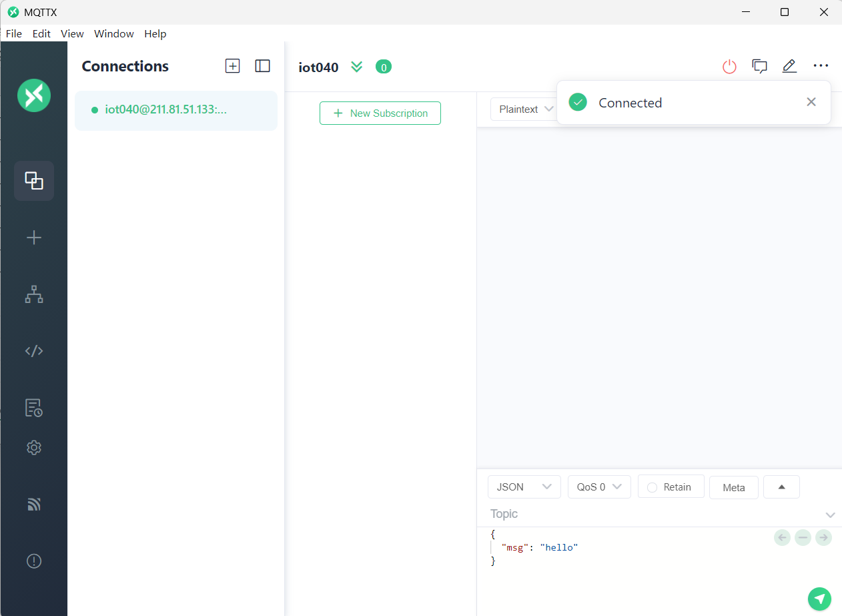Send message with green paper plane button
842x616 pixels.
[819, 599]
